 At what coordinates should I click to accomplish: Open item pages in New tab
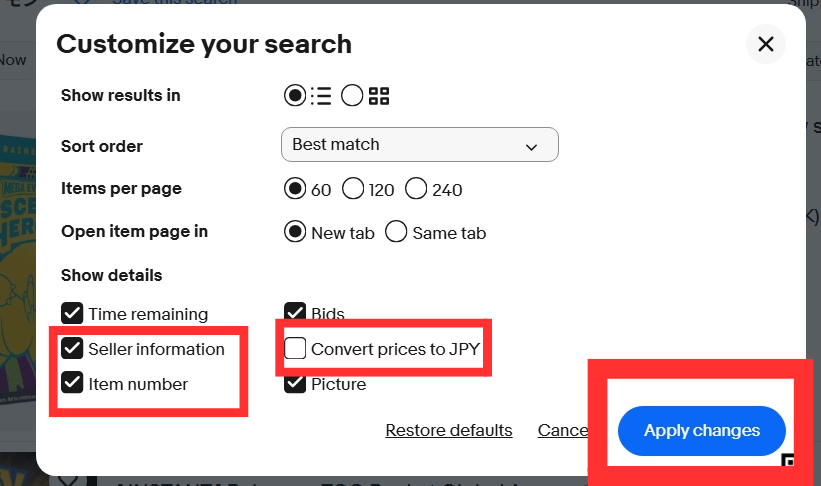[296, 232]
